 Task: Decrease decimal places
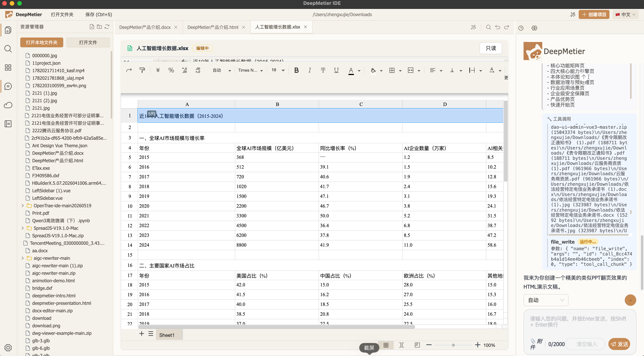pos(184,70)
